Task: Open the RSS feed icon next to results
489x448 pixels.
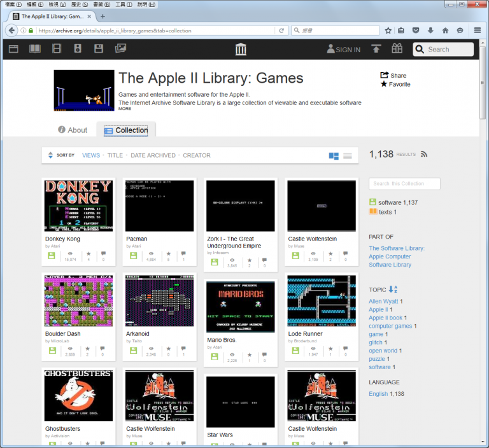Action: coord(424,155)
